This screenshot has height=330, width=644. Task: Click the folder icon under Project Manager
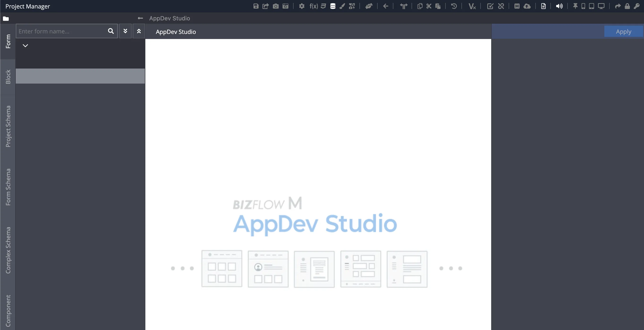click(x=6, y=18)
